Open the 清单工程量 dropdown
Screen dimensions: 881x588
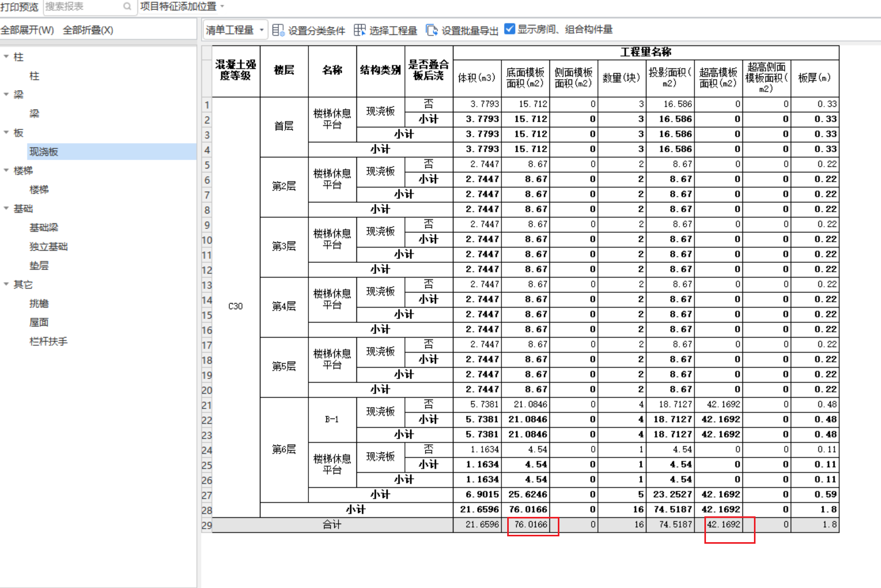pyautogui.click(x=235, y=30)
